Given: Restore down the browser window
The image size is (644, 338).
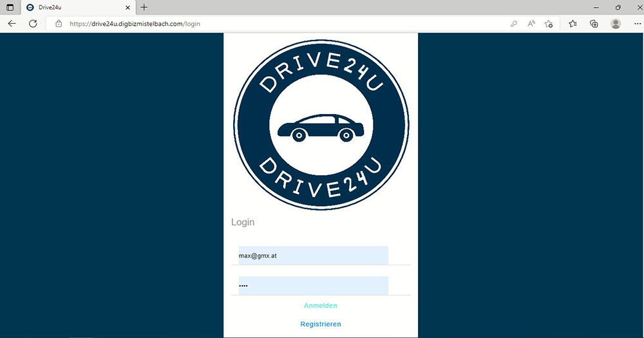Looking at the screenshot, I should [618, 7].
